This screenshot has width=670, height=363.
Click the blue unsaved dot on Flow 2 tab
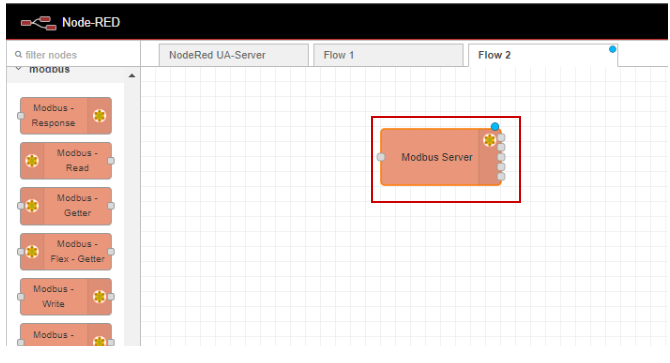pyautogui.click(x=612, y=50)
